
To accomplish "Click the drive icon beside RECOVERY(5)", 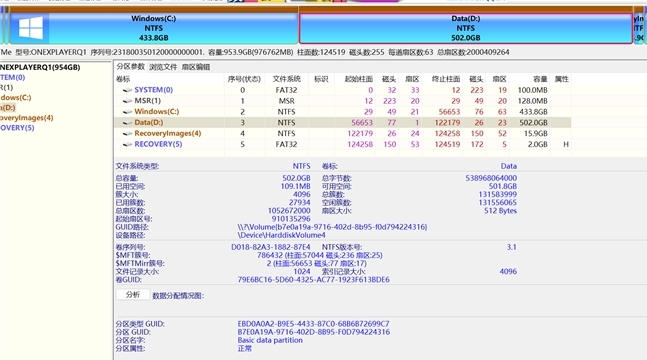I will [x=127, y=144].
